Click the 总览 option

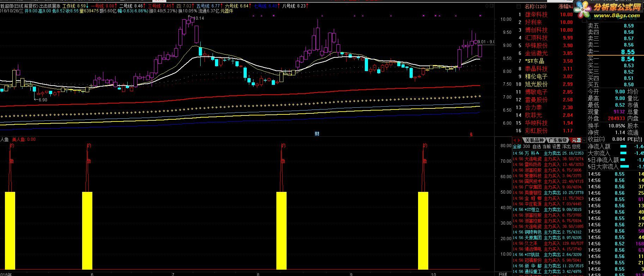(576, 146)
